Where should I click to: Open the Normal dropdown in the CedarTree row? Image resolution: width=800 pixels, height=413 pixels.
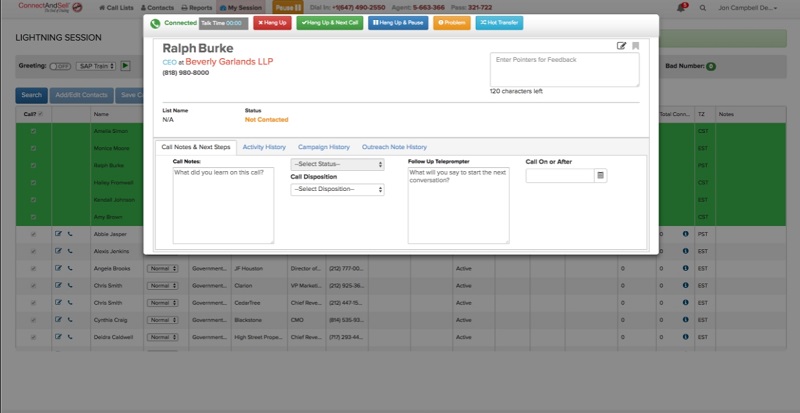click(x=162, y=303)
